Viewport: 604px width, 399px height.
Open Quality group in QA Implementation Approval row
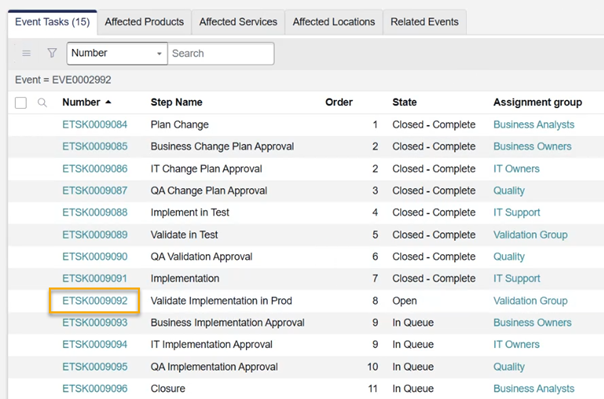tap(509, 367)
